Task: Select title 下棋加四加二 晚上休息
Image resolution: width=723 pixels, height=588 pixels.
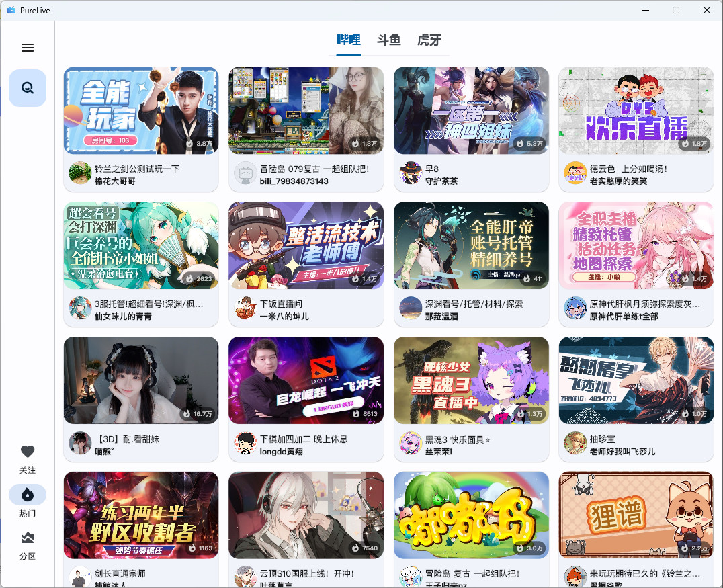Action: pos(304,439)
